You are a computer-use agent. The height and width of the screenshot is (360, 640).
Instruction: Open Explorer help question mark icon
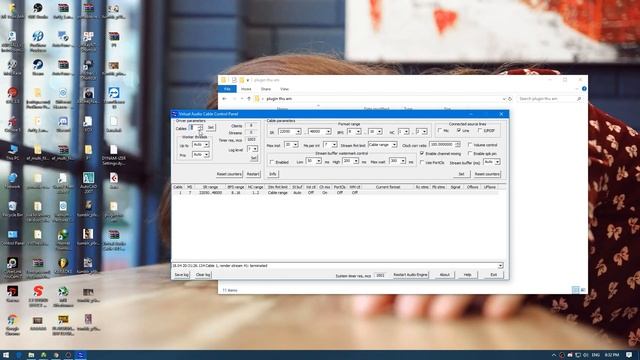pos(584,89)
